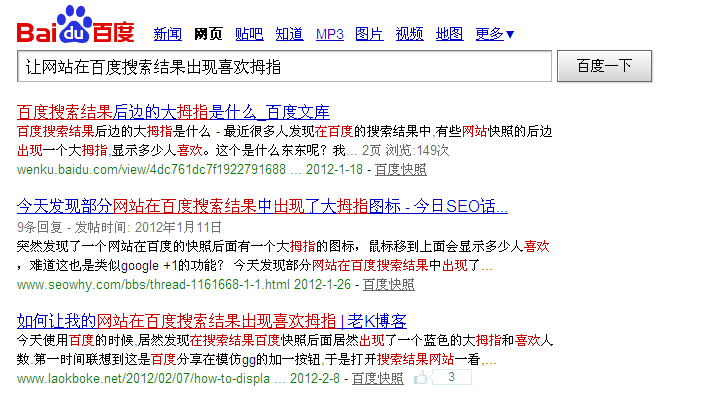Open the MP3 search tab
This screenshot has width=710, height=395.
click(330, 34)
